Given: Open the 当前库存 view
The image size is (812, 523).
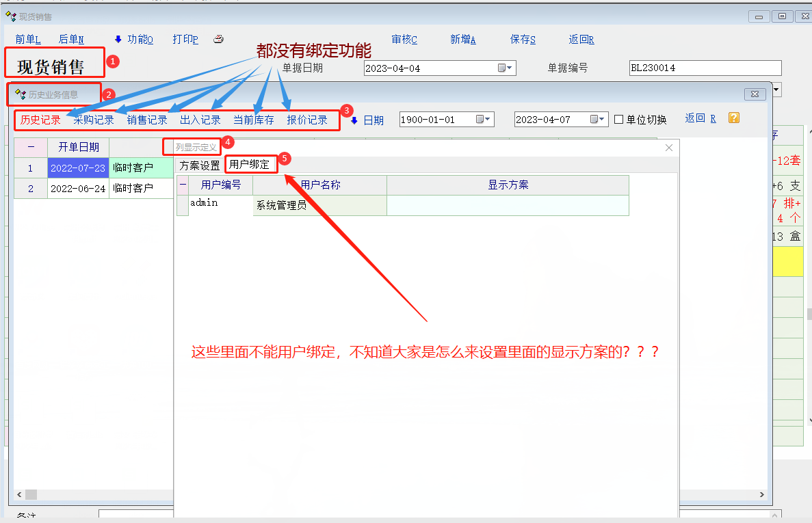Looking at the screenshot, I should (253, 120).
